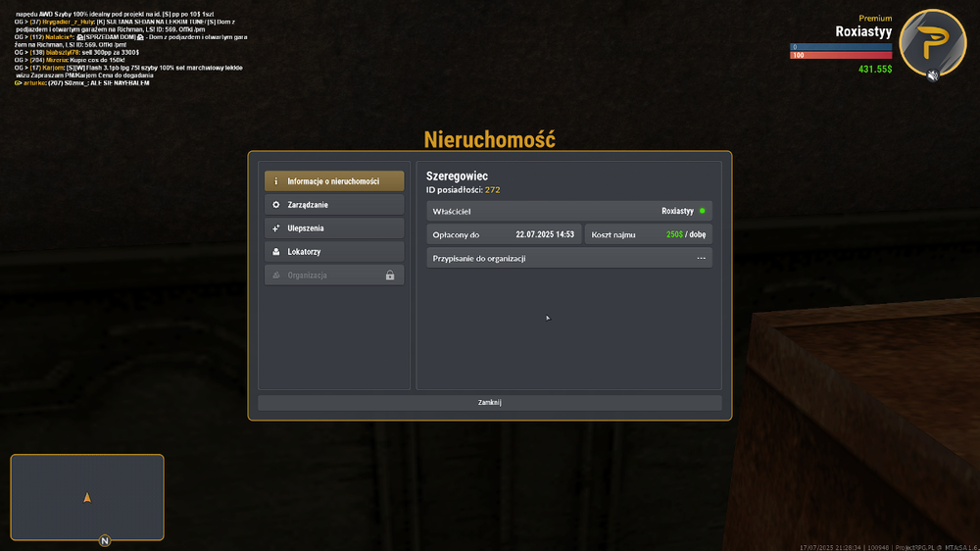This screenshot has height=551, width=980.
Task: Click the chat line from arturke
Action: tap(82, 83)
